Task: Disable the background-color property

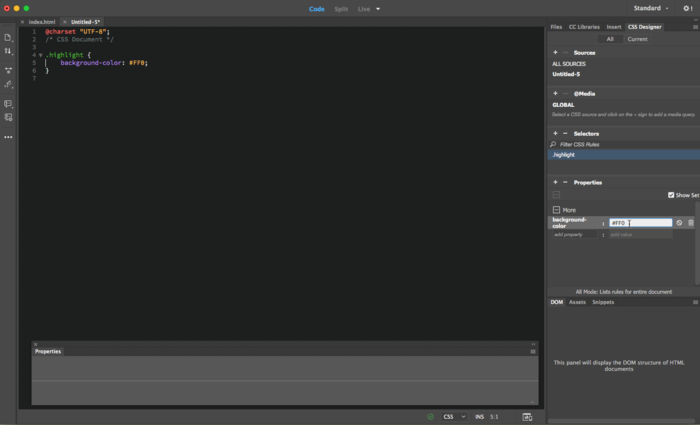Action: tap(679, 222)
